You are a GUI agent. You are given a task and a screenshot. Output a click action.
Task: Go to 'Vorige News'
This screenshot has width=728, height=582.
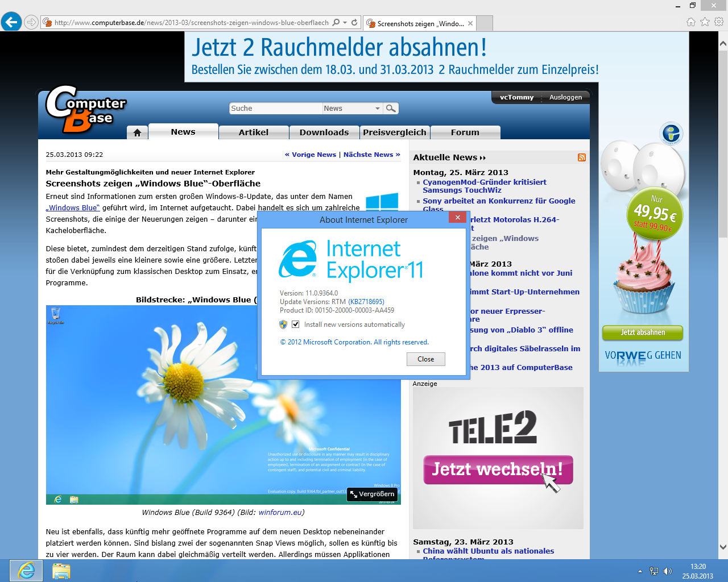[x=311, y=155]
